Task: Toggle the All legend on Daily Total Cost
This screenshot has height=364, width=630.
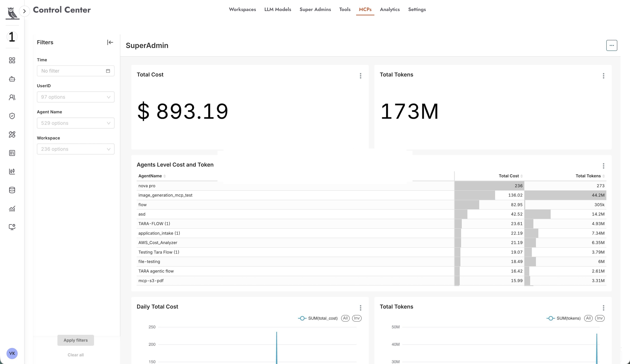Action: 345,318
